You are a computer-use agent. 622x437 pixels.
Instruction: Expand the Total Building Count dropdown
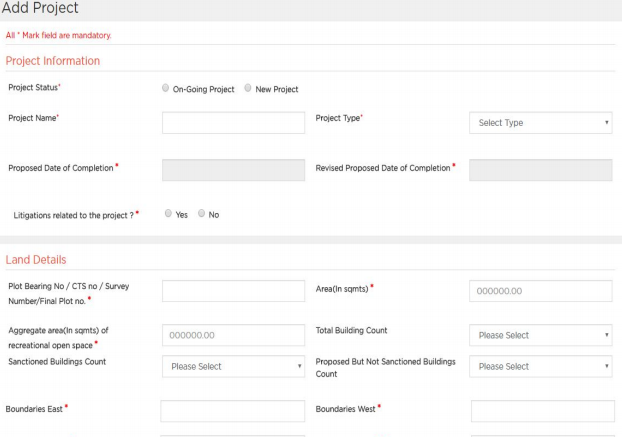tap(540, 335)
